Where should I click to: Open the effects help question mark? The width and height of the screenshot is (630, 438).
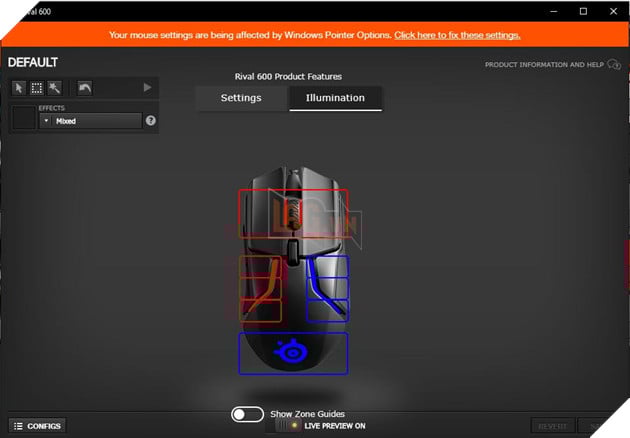click(x=151, y=120)
